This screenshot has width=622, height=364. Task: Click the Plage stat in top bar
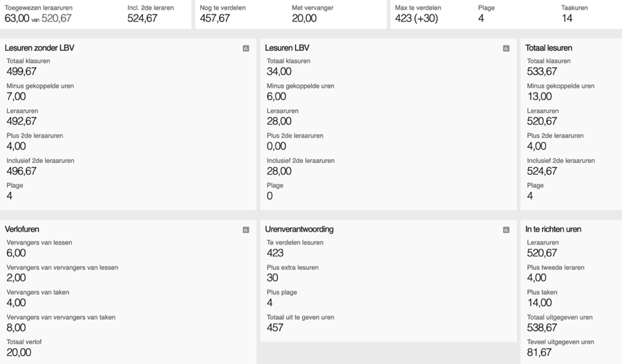coord(481,19)
